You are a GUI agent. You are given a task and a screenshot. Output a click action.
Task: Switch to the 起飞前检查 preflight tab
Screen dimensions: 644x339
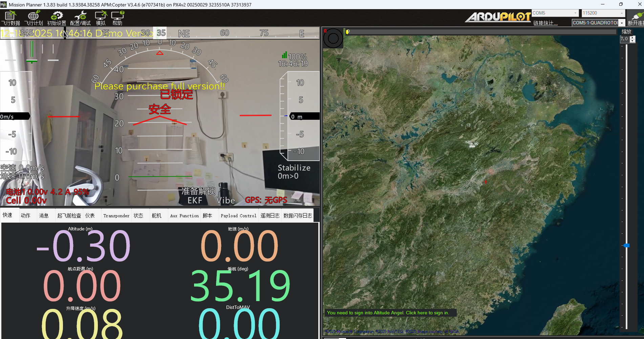(69, 216)
